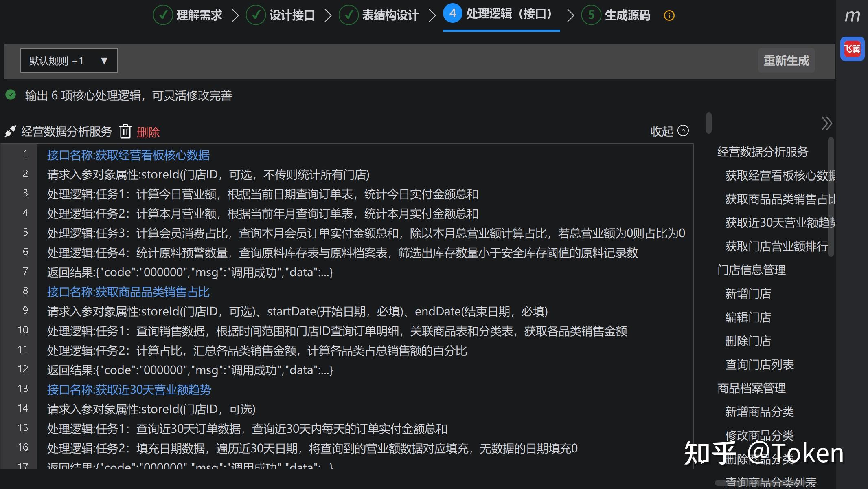Image resolution: width=868 pixels, height=489 pixels.
Task: Click the 飞算 red logo icon
Action: click(x=852, y=49)
